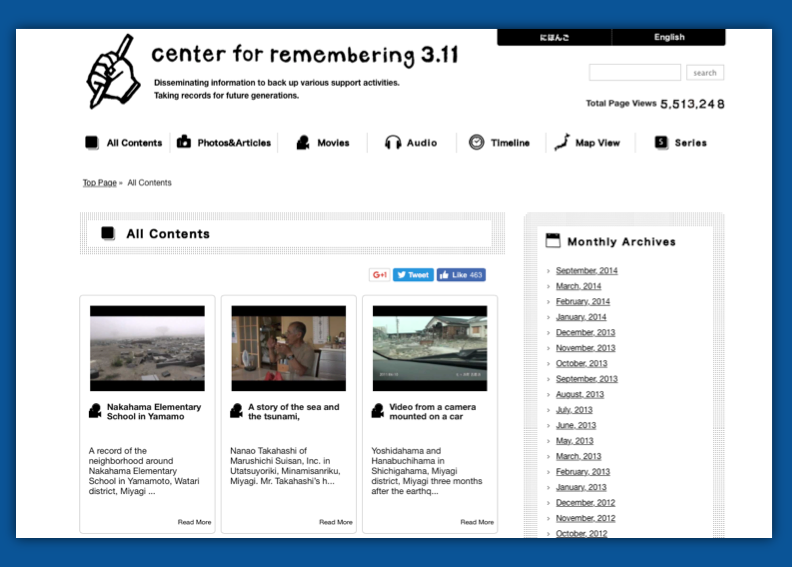Switch to the Japanese language tab
Screen dimensions: 792x567
554,37
